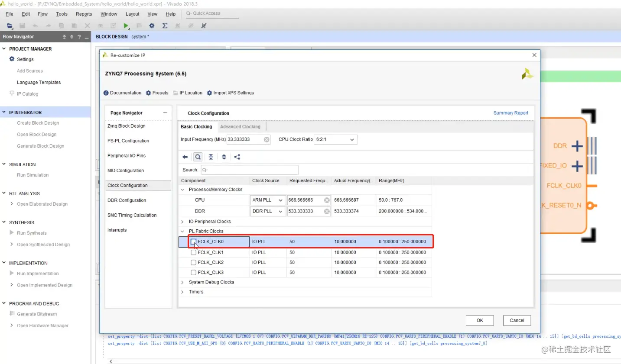Minimize the Flow Navigator panel
Viewport: 621px width, 364px height.
[86, 37]
